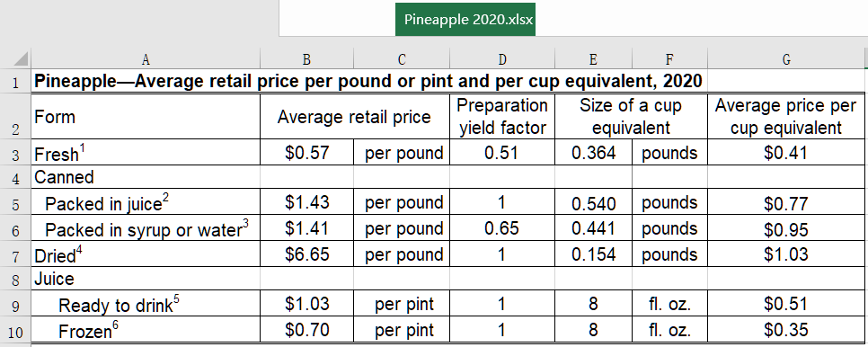Select row 7 header
Screen dimensions: 868x347
point(15,255)
